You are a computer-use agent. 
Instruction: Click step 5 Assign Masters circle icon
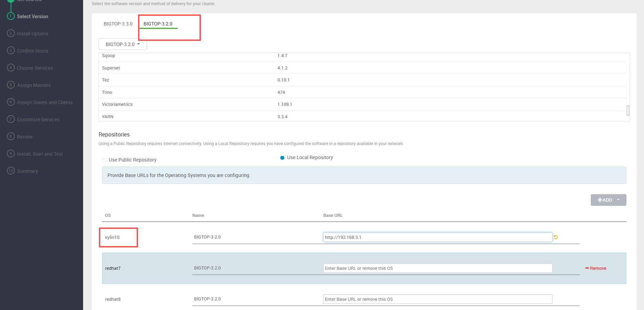(11, 85)
